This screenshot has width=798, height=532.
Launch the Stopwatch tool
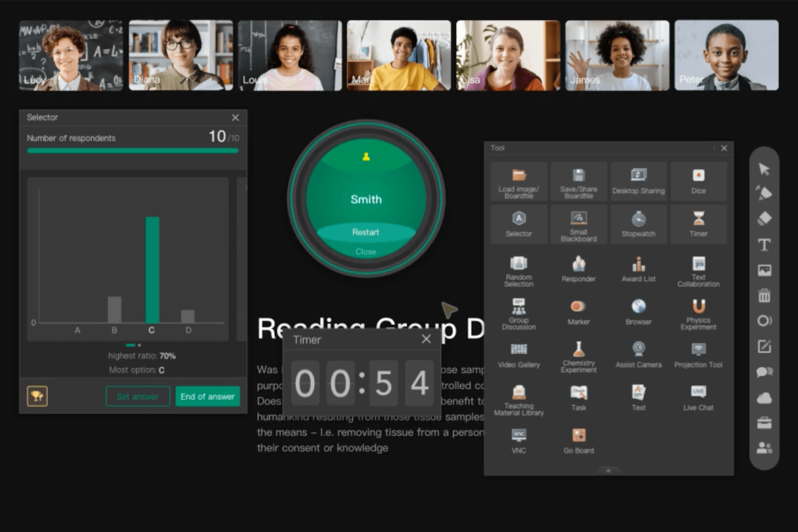(x=638, y=224)
